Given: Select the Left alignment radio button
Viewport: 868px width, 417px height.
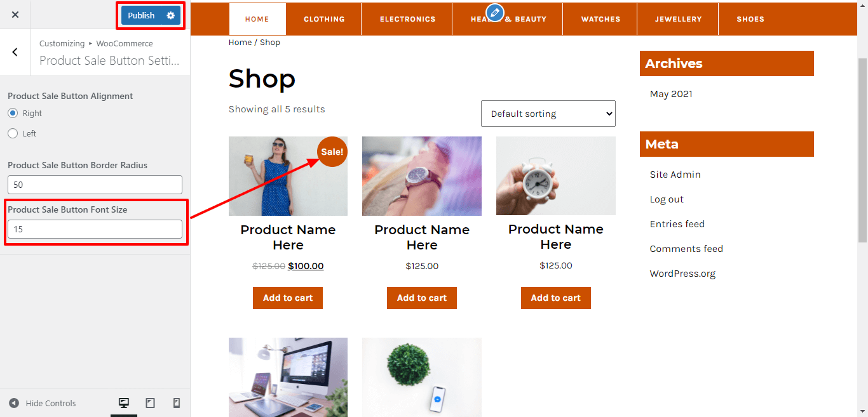Looking at the screenshot, I should 13,133.
